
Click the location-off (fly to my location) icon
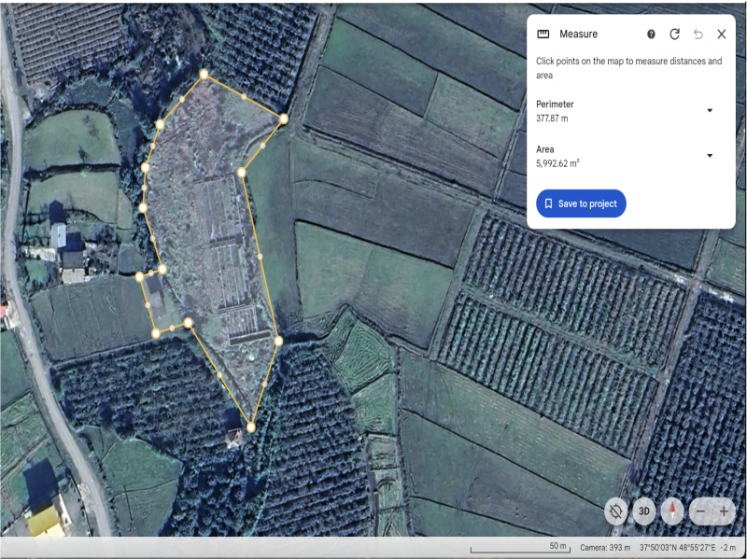[x=614, y=511]
